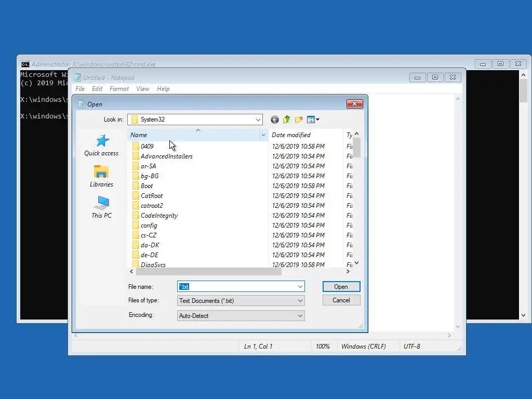Click 100% zoom in Notepad status bar

coord(323,347)
